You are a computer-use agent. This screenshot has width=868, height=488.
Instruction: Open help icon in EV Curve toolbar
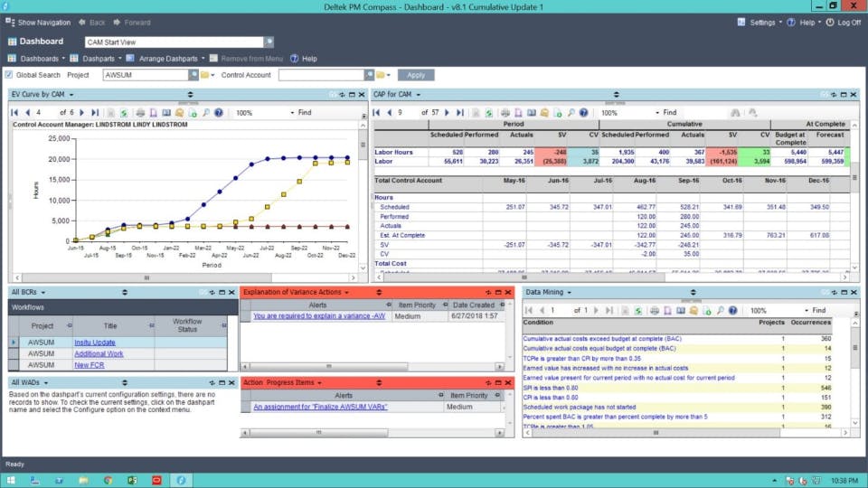[x=219, y=112]
